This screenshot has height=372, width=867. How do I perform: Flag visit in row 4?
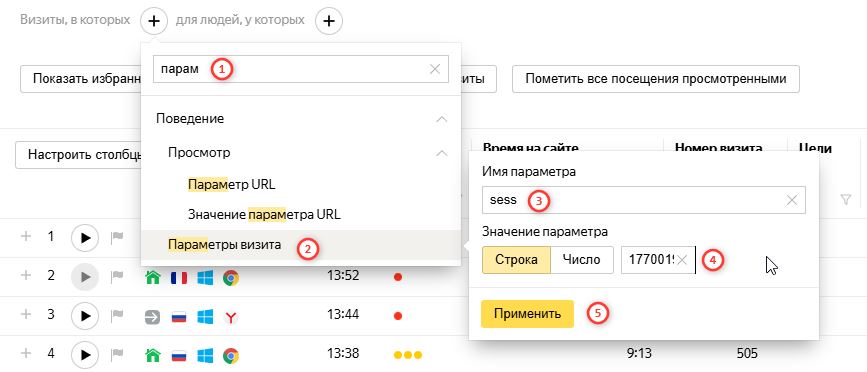pos(117,355)
